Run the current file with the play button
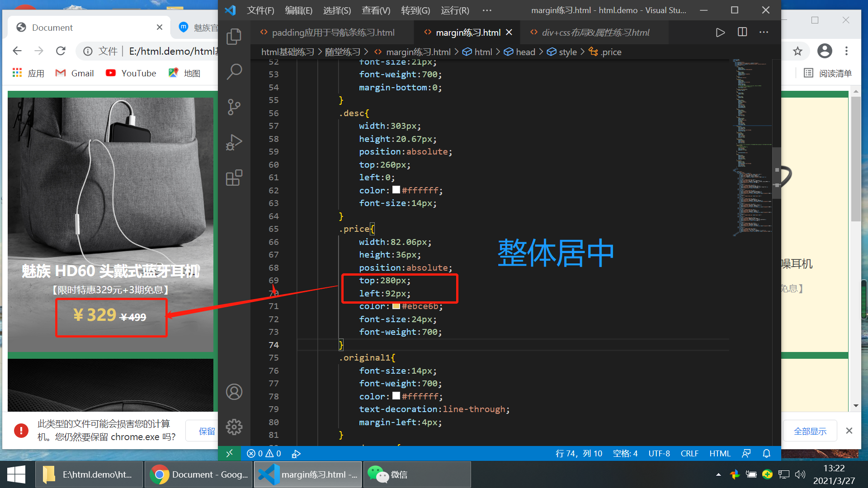This screenshot has height=488, width=868. click(x=720, y=33)
